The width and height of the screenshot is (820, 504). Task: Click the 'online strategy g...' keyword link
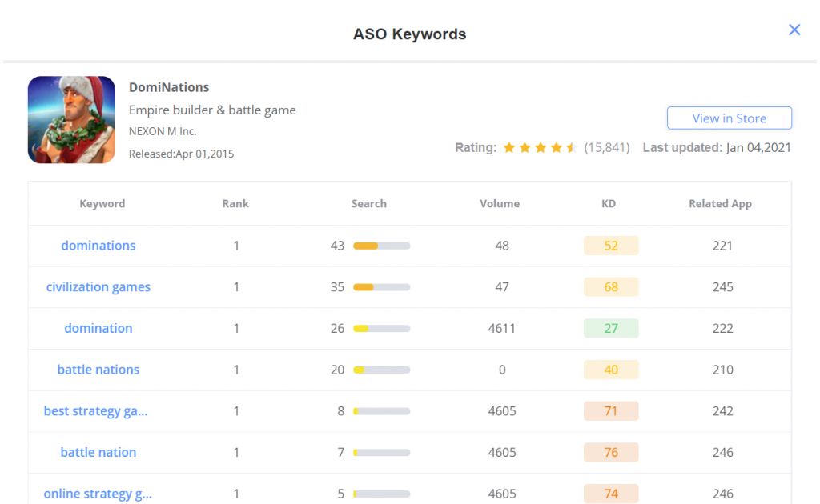98,494
